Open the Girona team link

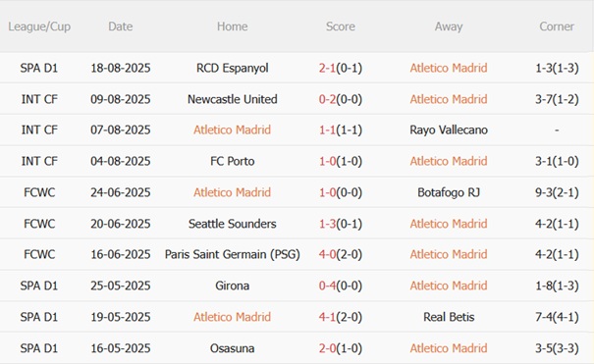pos(233,286)
